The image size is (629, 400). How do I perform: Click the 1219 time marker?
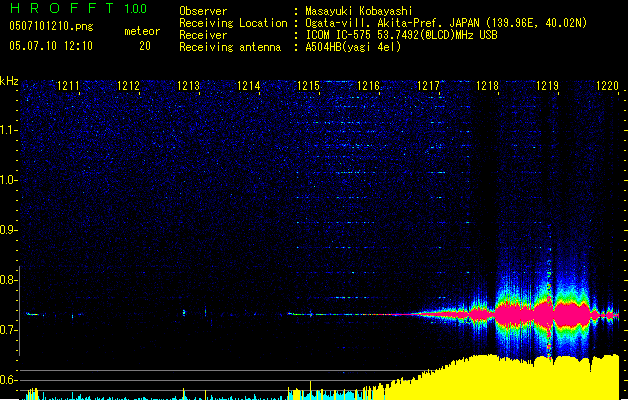pyautogui.click(x=548, y=86)
